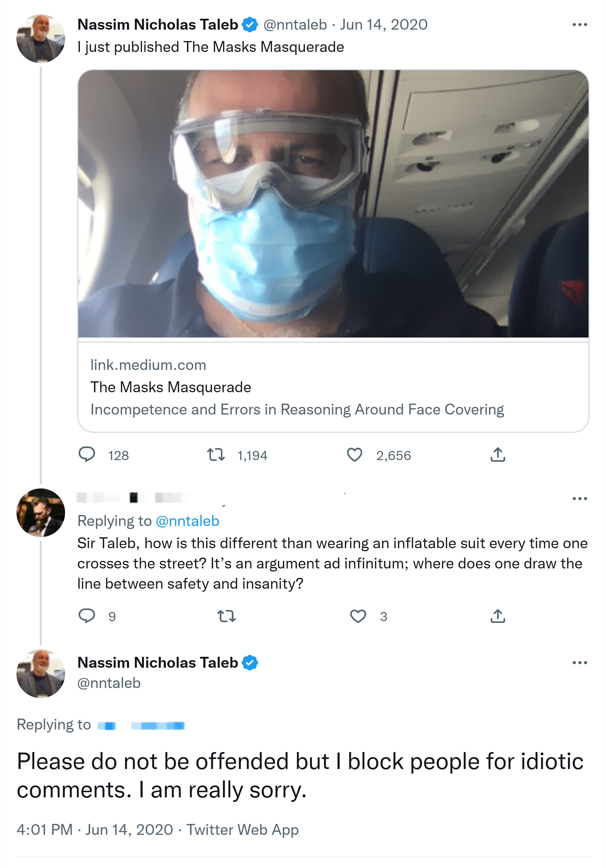Click the blue verified badge in the first tweet
606x868 pixels.
[250, 25]
